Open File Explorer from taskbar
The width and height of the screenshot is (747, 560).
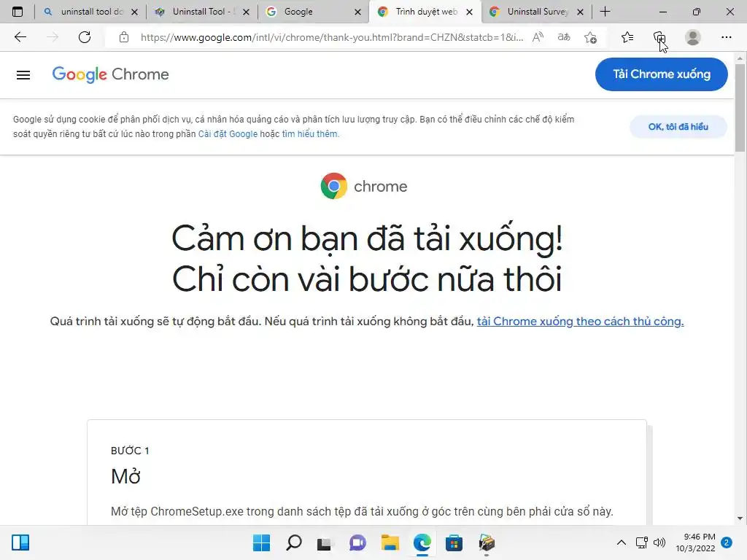pos(390,542)
